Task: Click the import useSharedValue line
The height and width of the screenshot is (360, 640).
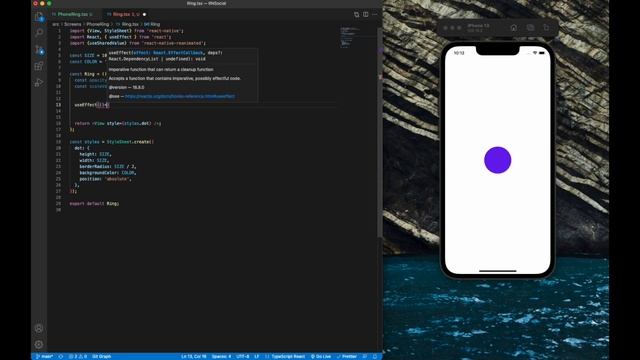Action: pyautogui.click(x=138, y=43)
